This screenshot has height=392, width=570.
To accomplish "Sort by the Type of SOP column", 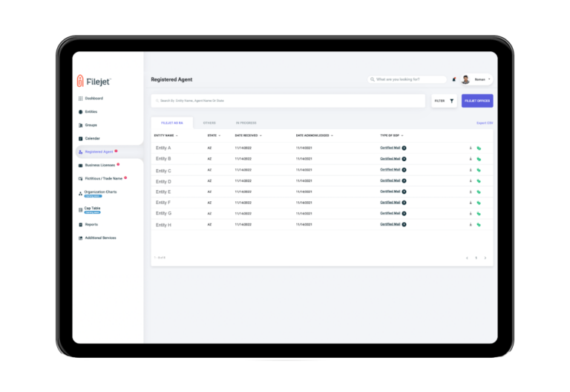I will pos(392,136).
